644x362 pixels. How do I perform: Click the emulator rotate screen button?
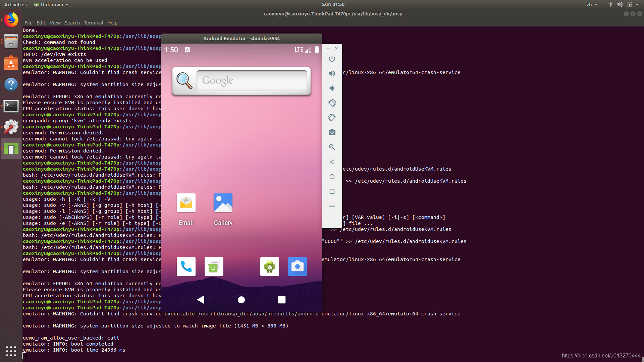(x=332, y=103)
